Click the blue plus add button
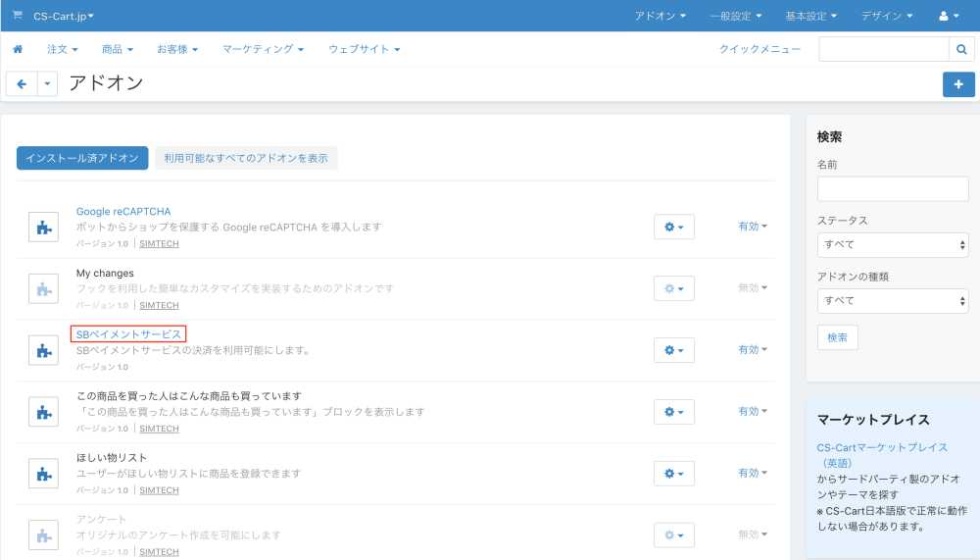 click(x=958, y=84)
